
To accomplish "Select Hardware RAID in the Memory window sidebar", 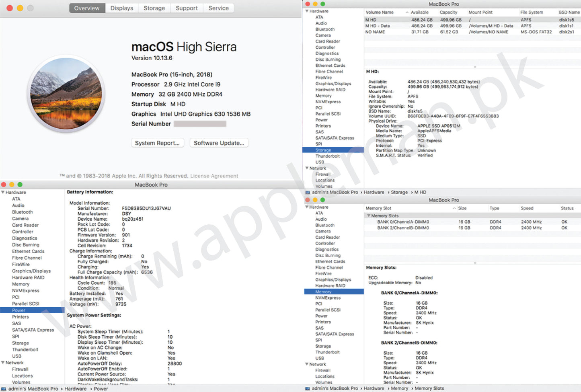I will click(330, 285).
